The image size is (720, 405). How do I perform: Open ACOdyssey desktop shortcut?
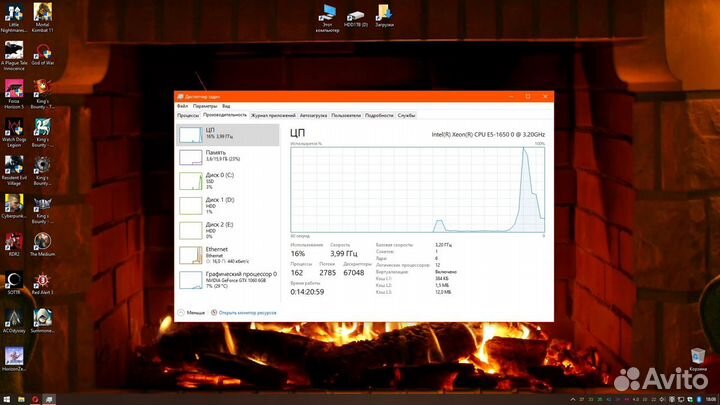point(14,321)
